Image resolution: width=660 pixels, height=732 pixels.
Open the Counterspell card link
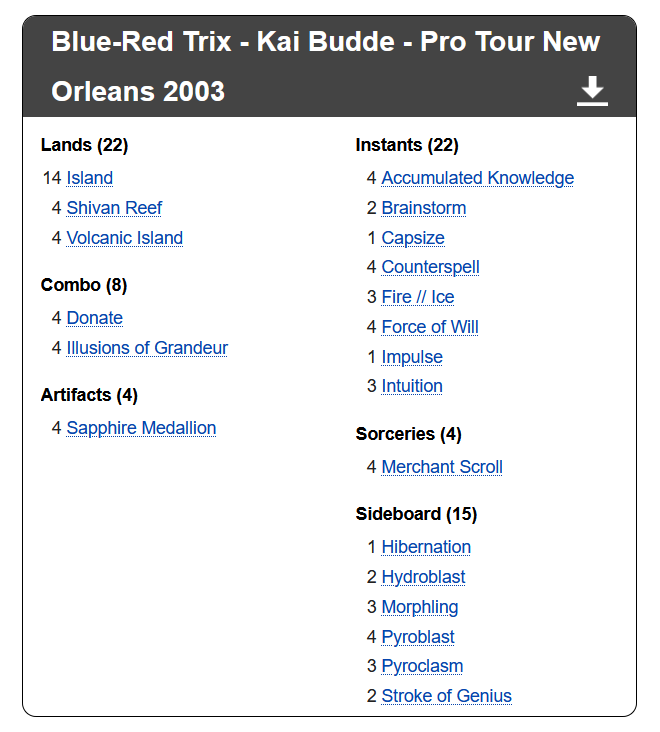coord(430,267)
